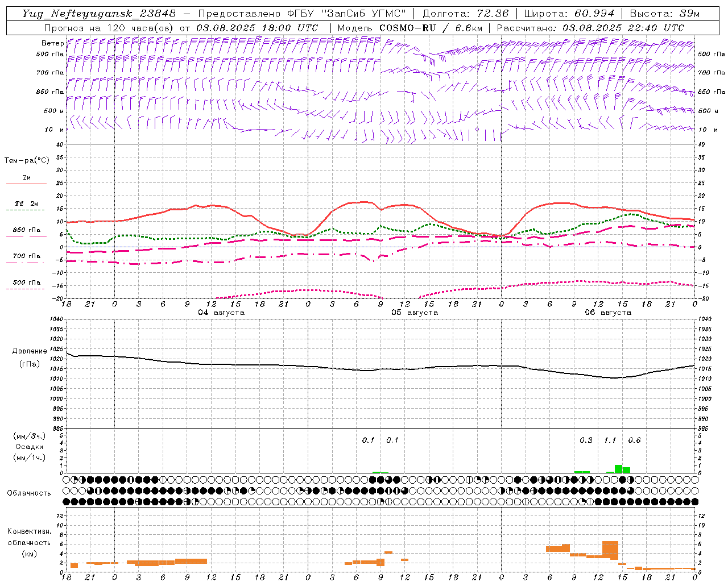This screenshot has width=728, height=582.
Task: Click the station name Yug_Nefteyugansk_23848
Action: tap(99, 14)
